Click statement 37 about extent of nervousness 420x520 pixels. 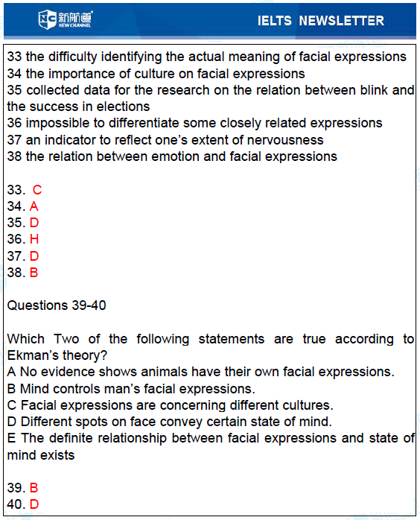click(x=165, y=140)
